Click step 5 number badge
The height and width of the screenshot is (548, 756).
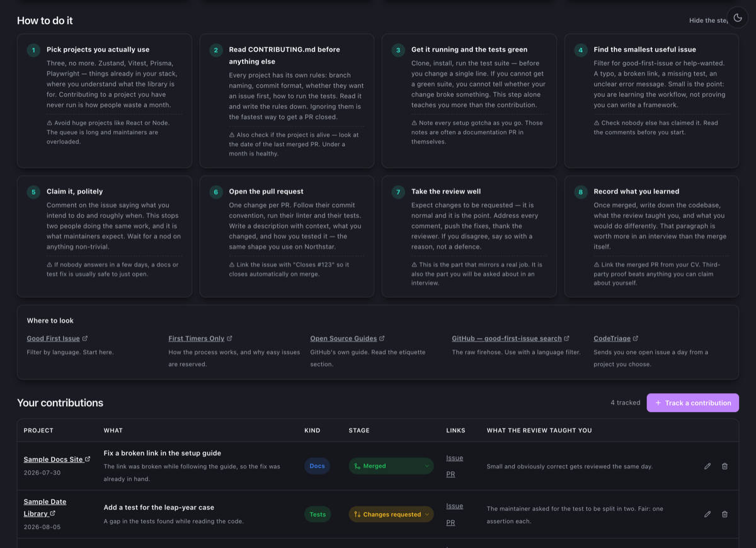(33, 192)
